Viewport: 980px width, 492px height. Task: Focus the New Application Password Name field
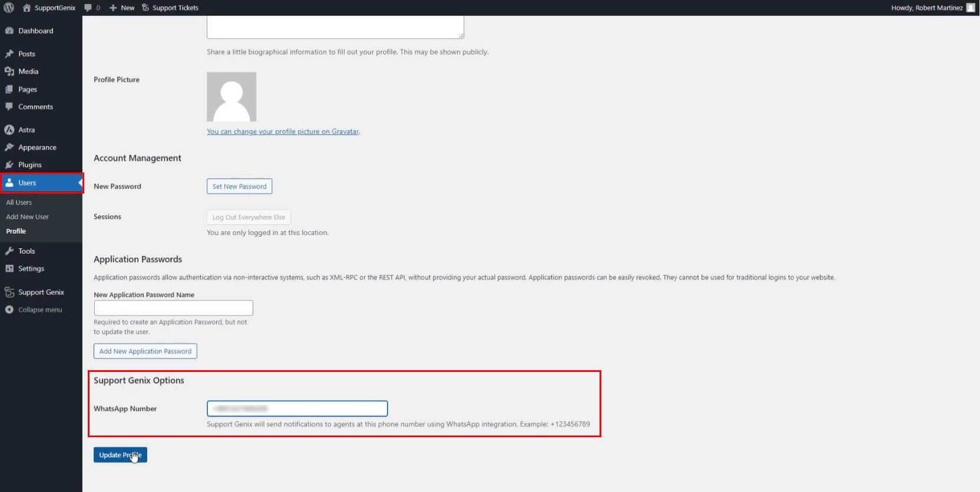pyautogui.click(x=174, y=308)
